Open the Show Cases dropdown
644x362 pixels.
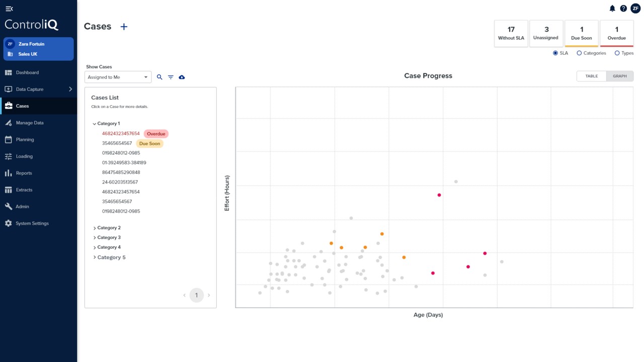(118, 77)
